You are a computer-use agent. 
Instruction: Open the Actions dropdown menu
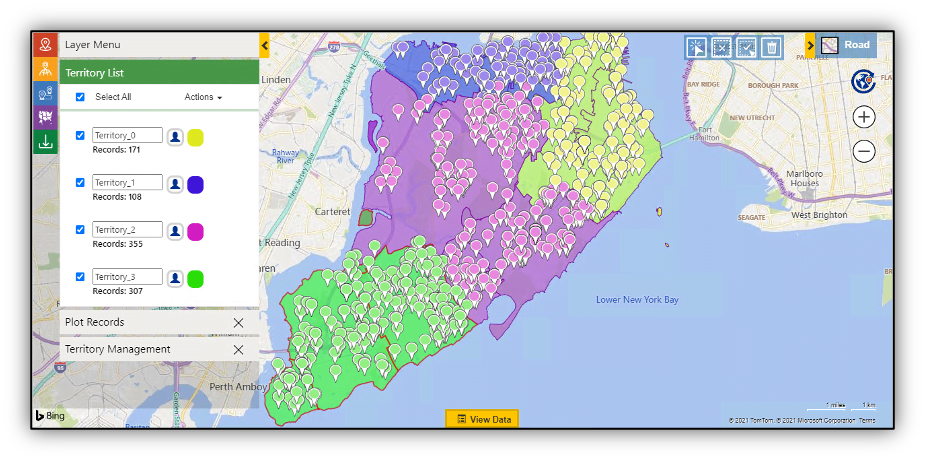203,97
